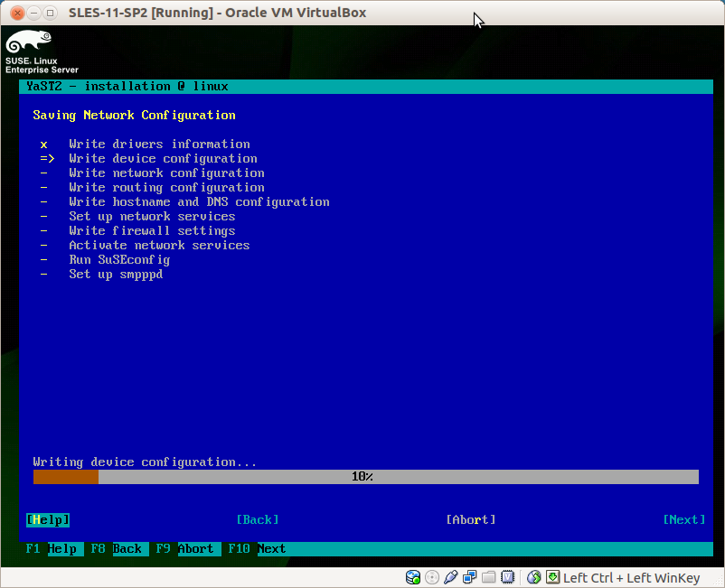This screenshot has width=725, height=588.
Task: Click the 'Write routing configuration' step
Action: [x=167, y=187]
